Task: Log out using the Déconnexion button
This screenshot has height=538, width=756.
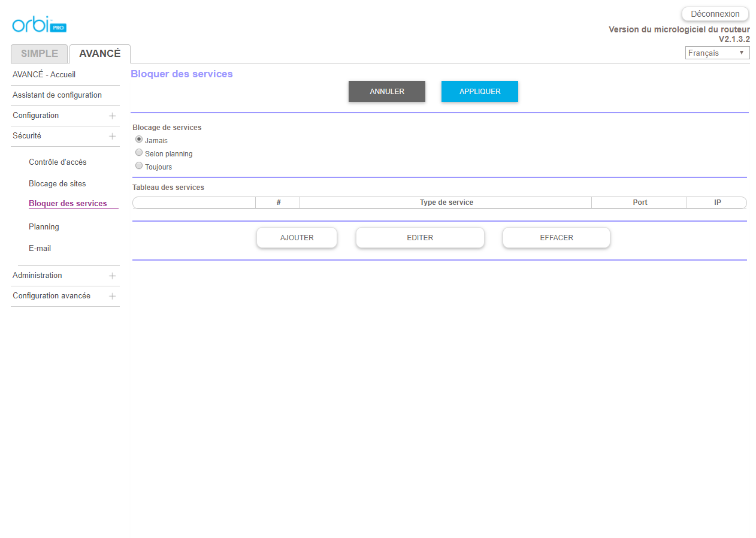Action: [x=715, y=14]
